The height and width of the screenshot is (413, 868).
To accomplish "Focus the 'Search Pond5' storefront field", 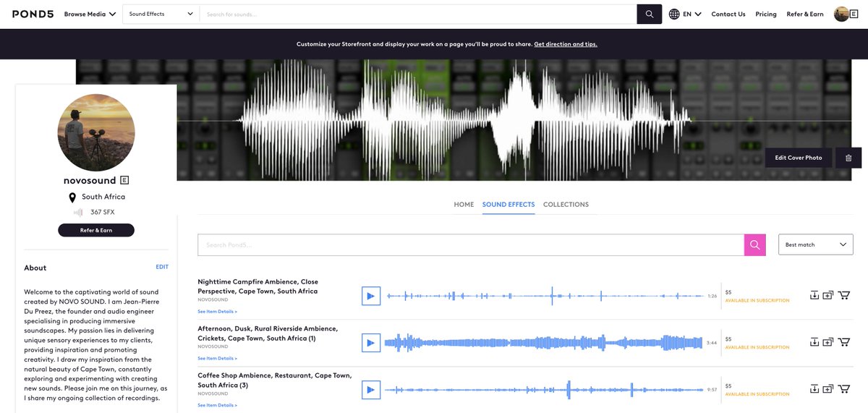I will coord(471,244).
